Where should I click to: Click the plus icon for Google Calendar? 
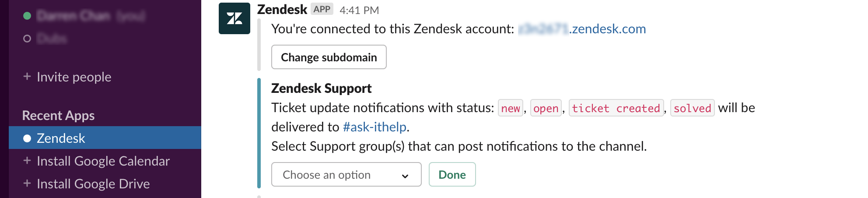click(x=27, y=161)
